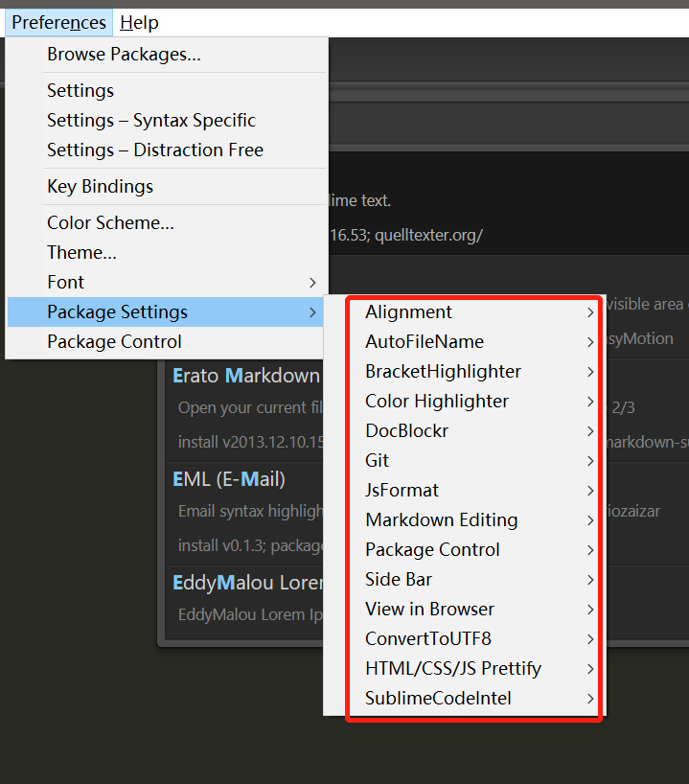Choose Theme… option
The height and width of the screenshot is (784, 689).
click(x=167, y=252)
